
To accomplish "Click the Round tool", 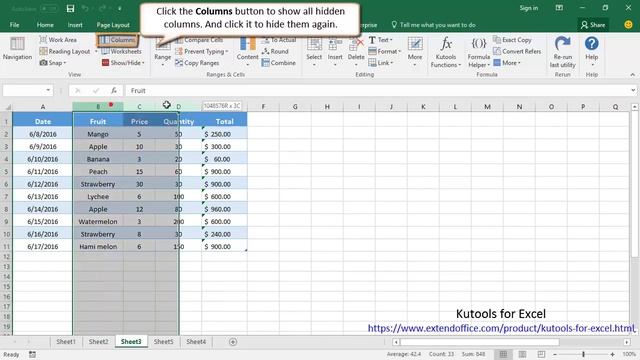I will point(275,51).
